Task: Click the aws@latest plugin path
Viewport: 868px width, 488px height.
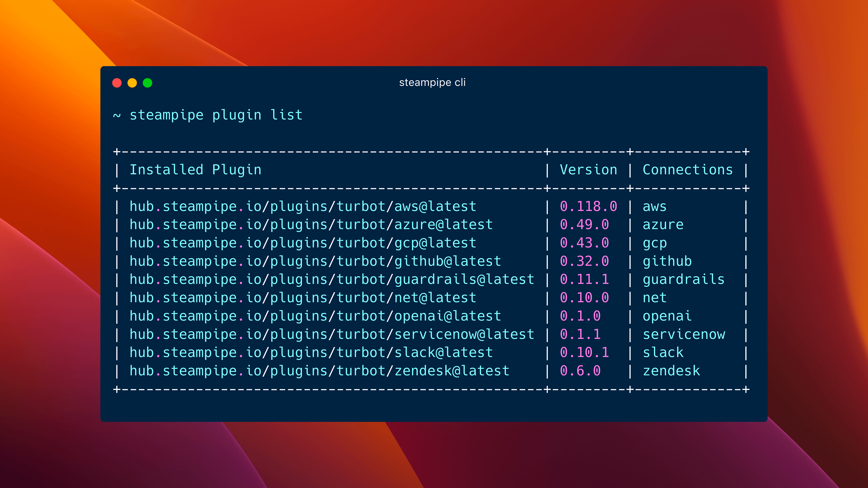Action: 303,206
